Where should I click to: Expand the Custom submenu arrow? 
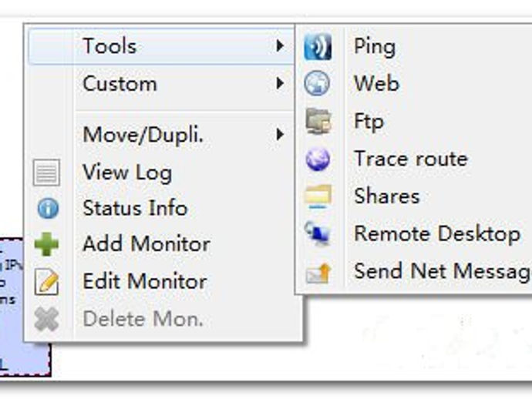280,83
